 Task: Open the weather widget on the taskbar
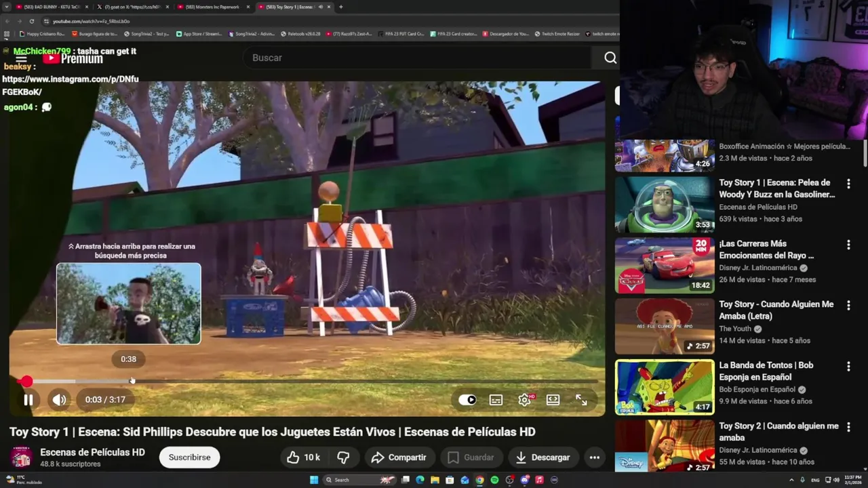point(24,480)
